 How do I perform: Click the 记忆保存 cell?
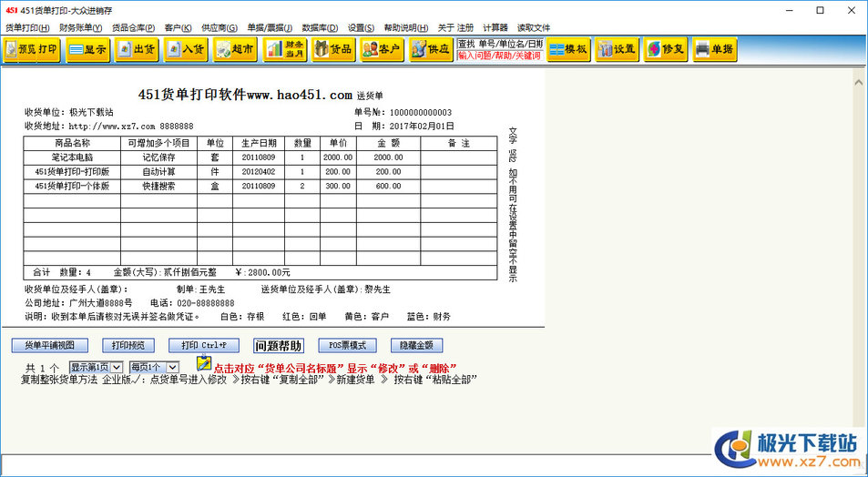click(158, 157)
